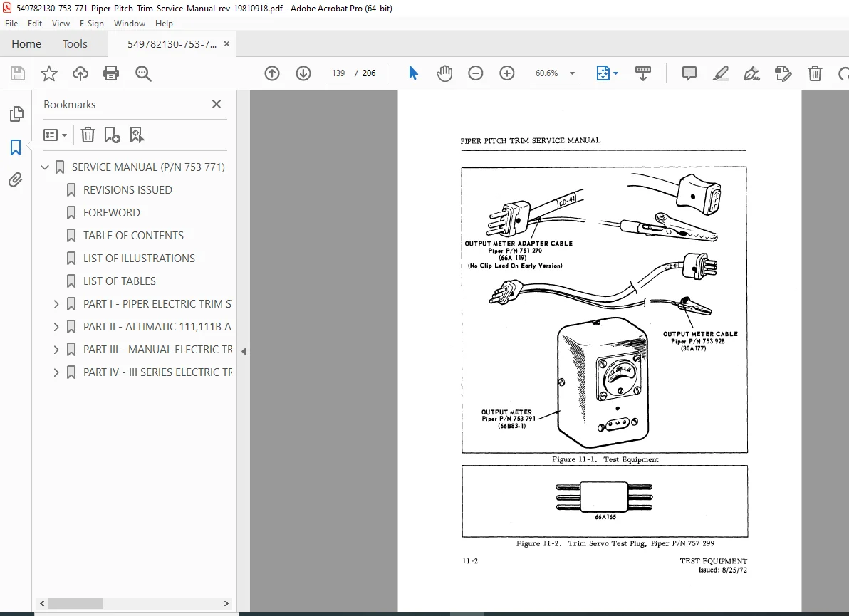849x616 pixels.
Task: Print the document
Action: click(111, 73)
